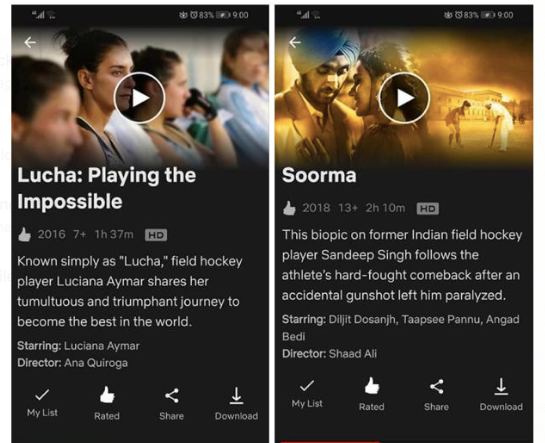Tap the Soorma title text
This screenshot has width=545, height=443.
tap(319, 175)
